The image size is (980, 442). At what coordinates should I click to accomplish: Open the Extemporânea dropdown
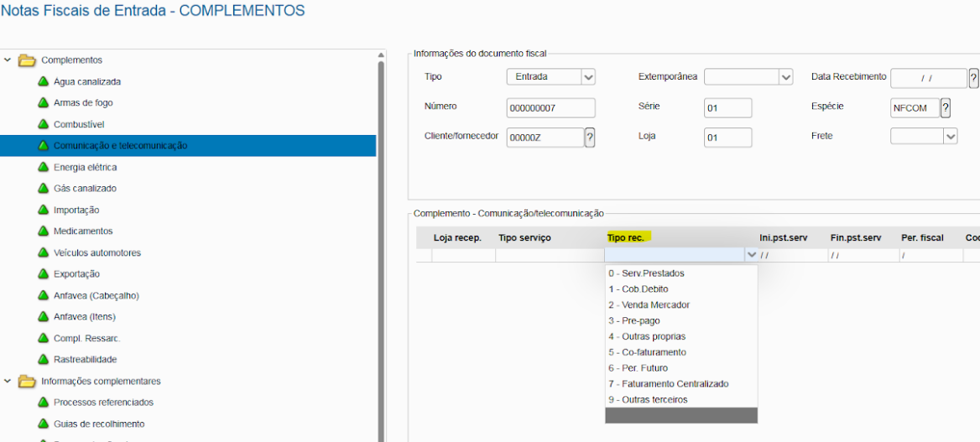tap(785, 77)
